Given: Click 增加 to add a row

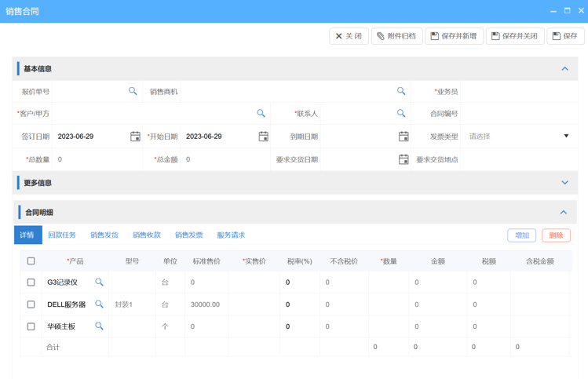Looking at the screenshot, I should point(521,235).
